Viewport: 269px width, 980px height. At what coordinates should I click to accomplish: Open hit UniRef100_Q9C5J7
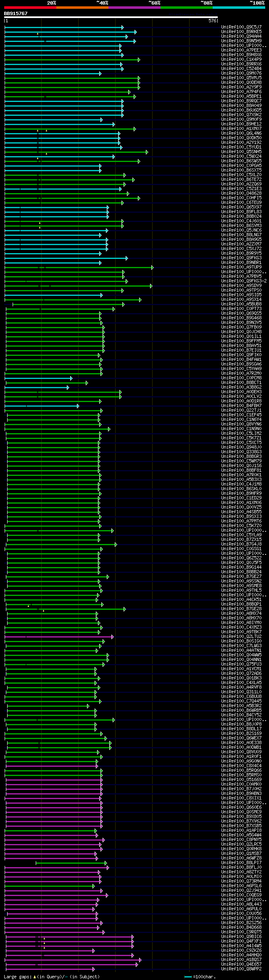241,27
